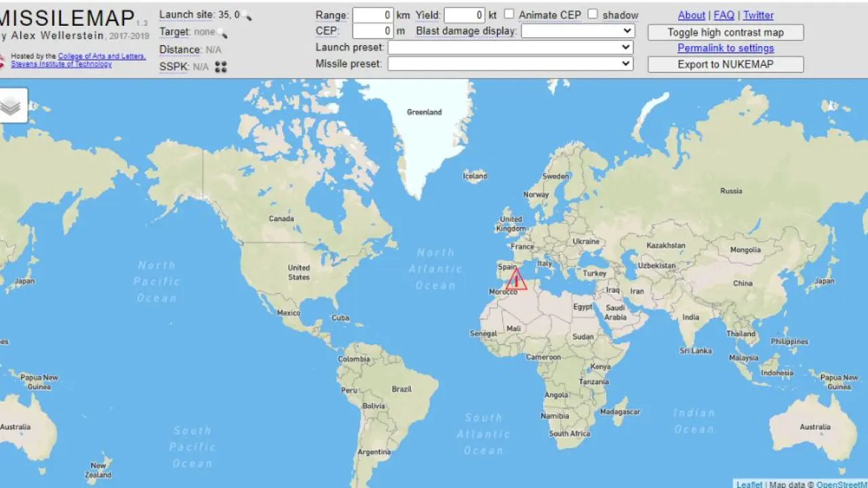Follow the College of Arts and Letters link
This screenshot has width=868, height=488.
click(101, 56)
